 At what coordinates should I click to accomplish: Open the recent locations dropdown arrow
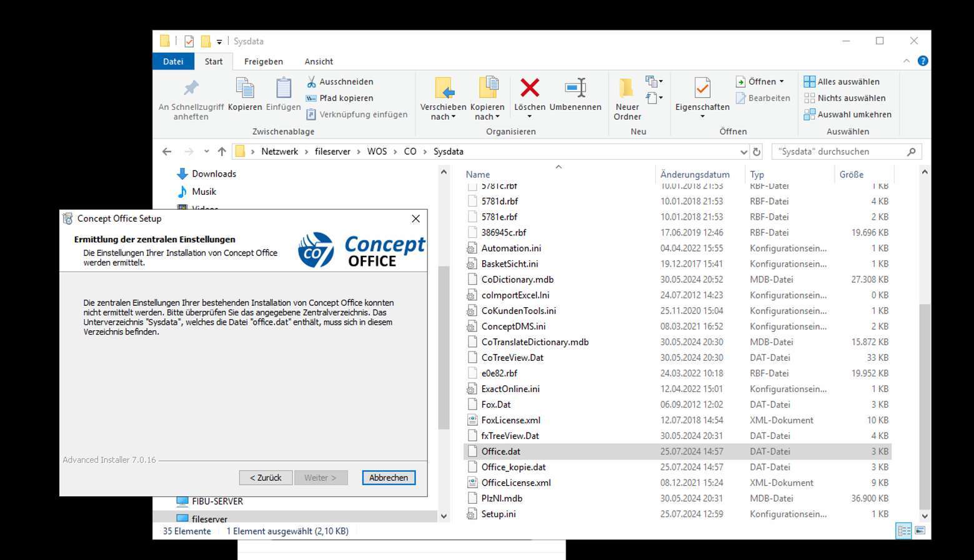[206, 152]
